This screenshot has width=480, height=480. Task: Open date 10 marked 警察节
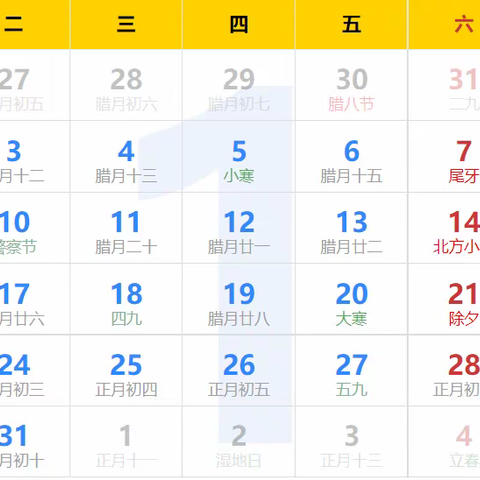click(35, 228)
